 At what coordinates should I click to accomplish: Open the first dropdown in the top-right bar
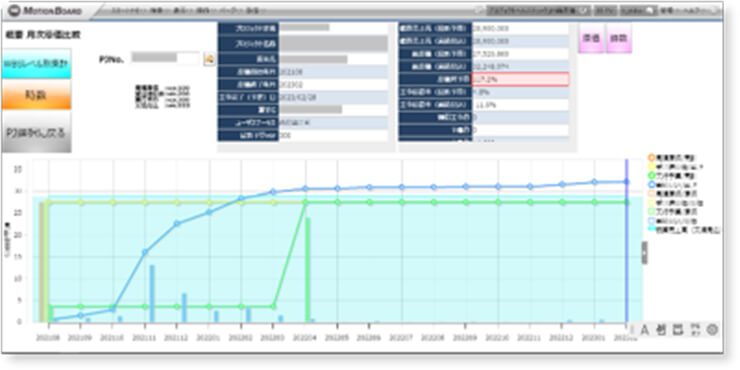[x=538, y=10]
